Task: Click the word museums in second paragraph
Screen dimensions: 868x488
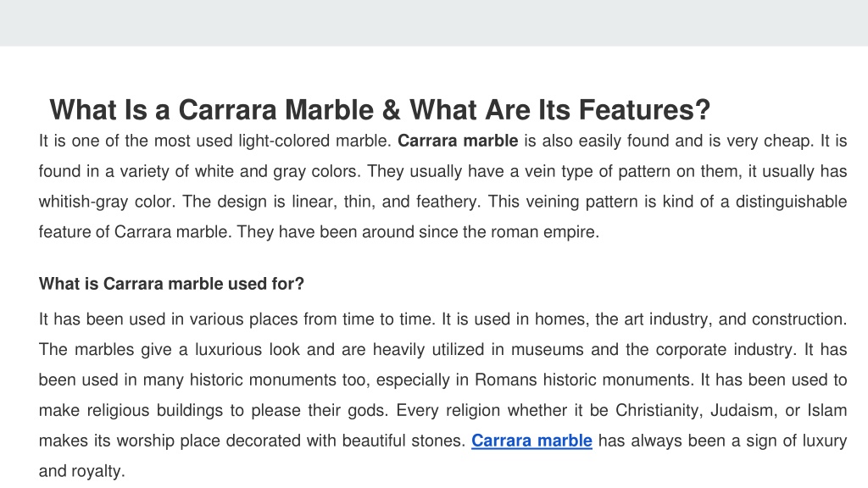Action: click(x=547, y=350)
